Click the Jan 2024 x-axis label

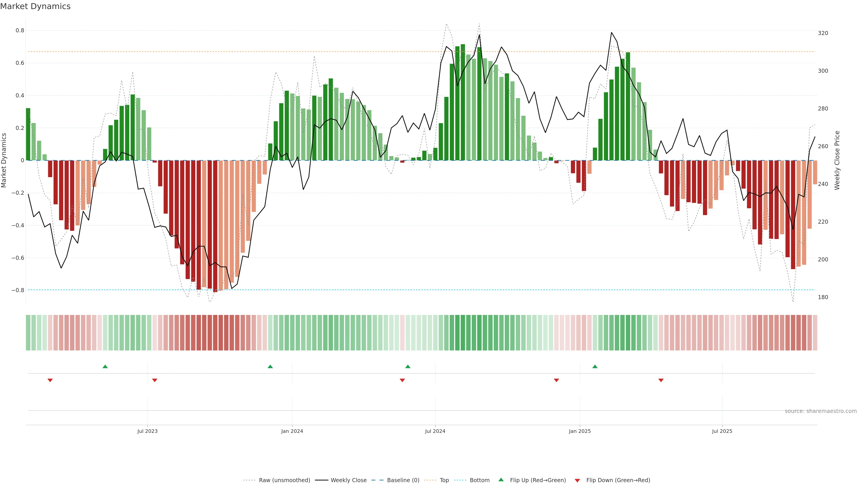click(x=292, y=431)
